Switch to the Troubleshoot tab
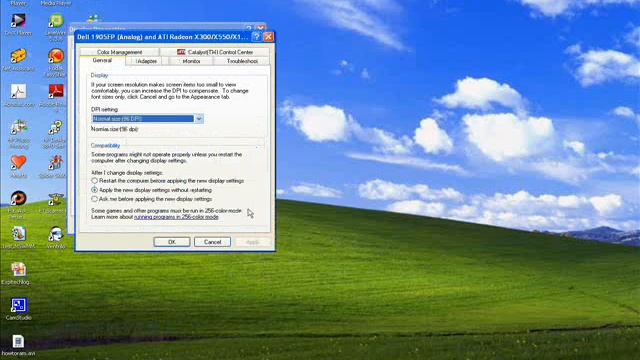 pyautogui.click(x=242, y=61)
